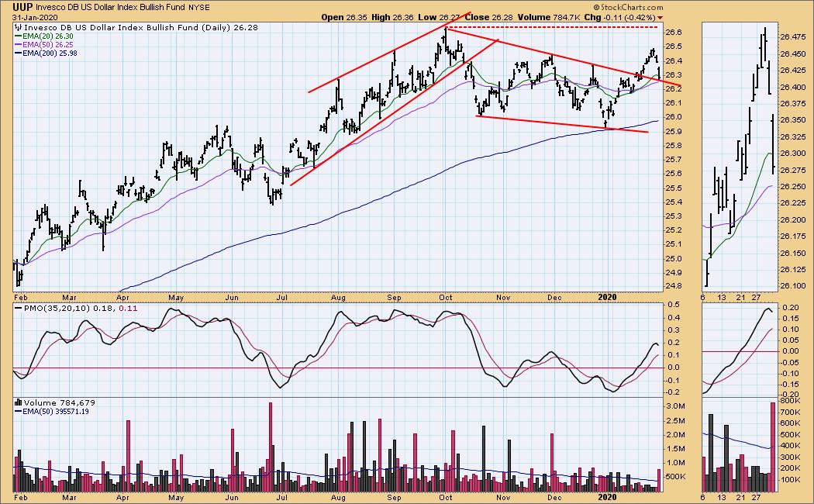Click the 25.5 price axis label
This screenshot has height=504, width=814.
pyautogui.click(x=674, y=188)
